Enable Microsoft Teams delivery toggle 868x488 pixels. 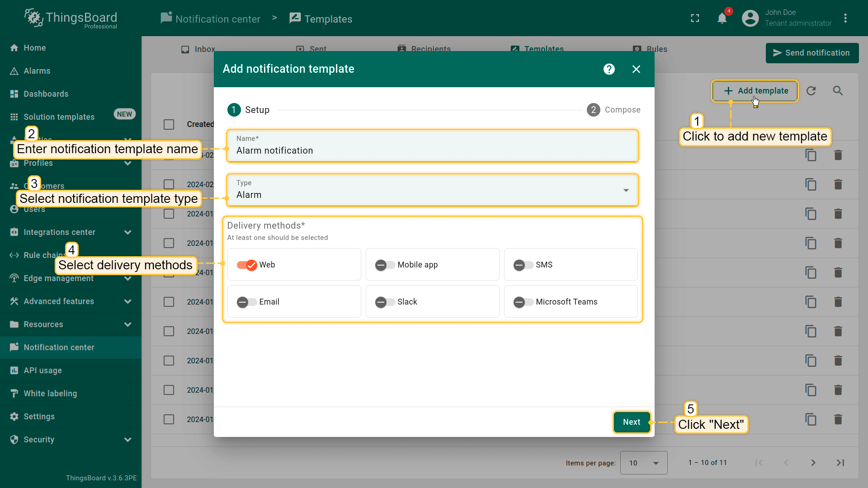pos(523,302)
